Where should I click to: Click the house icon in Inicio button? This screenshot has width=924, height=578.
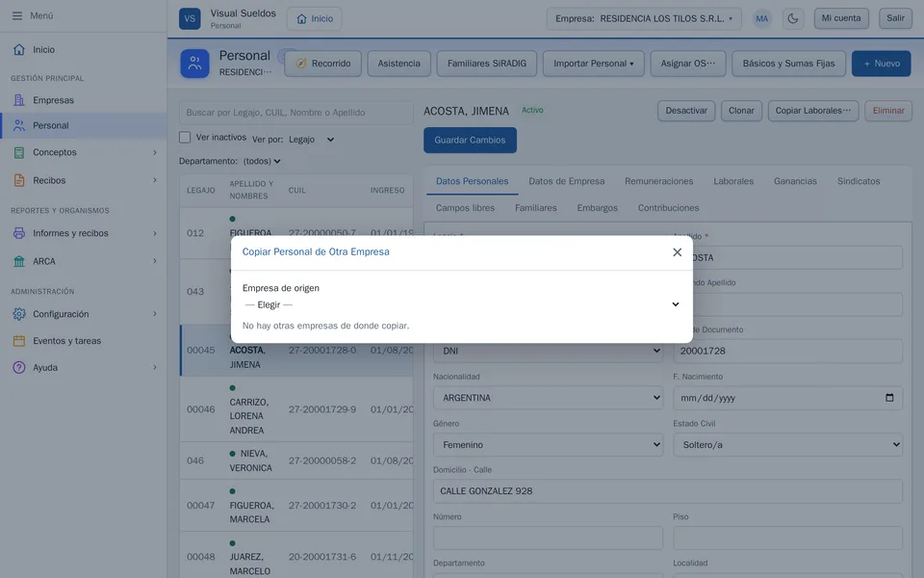tap(301, 19)
